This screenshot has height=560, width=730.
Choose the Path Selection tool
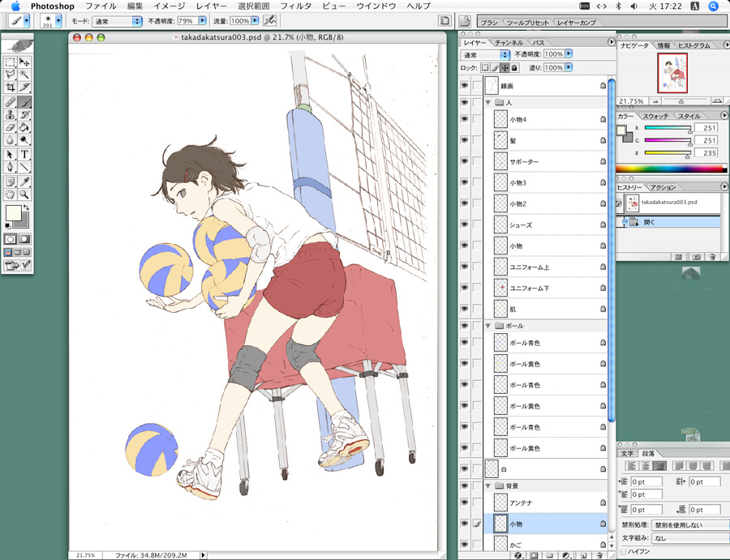pos(11,155)
